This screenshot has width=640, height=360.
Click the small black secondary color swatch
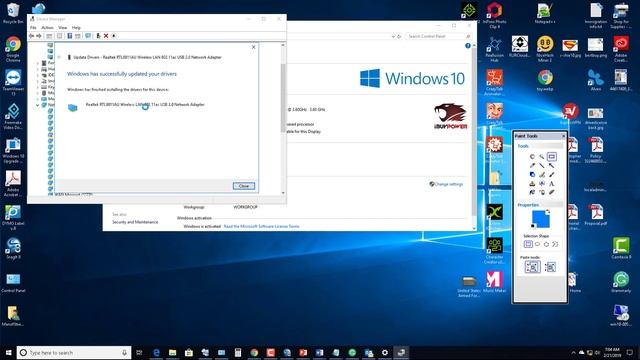[533, 226]
